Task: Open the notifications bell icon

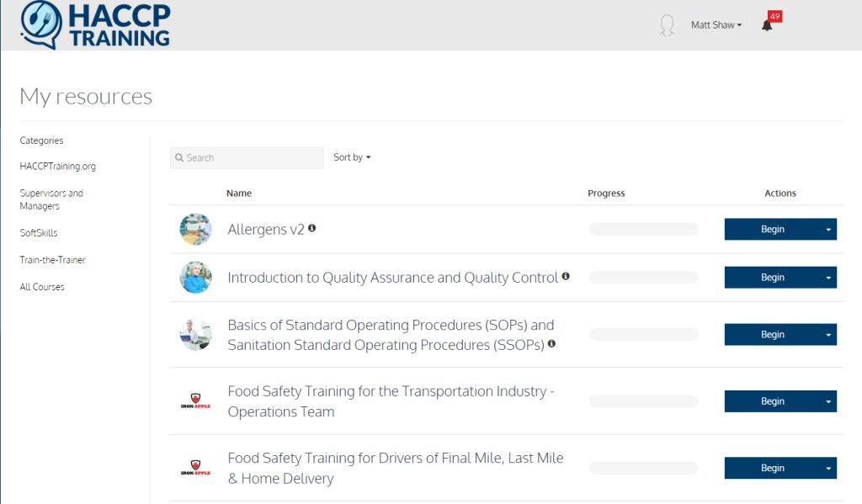Action: 767,25
